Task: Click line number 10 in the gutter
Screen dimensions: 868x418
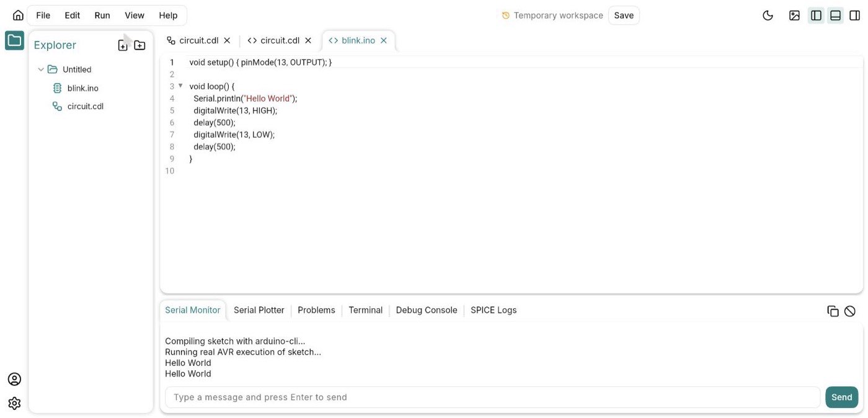Action: [170, 171]
